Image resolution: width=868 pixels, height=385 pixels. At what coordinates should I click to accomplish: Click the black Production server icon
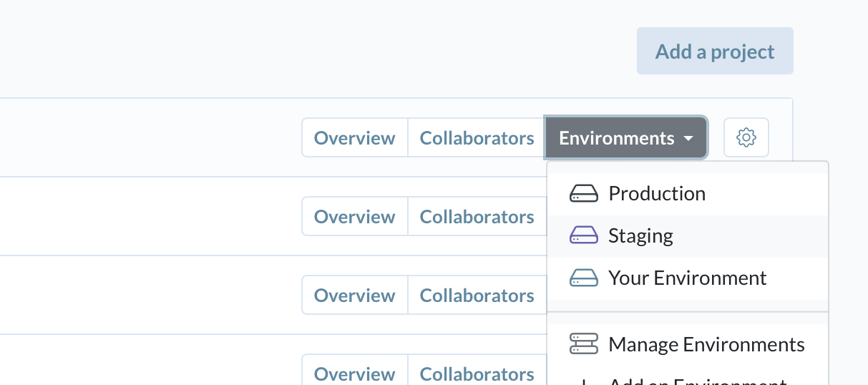pos(583,194)
